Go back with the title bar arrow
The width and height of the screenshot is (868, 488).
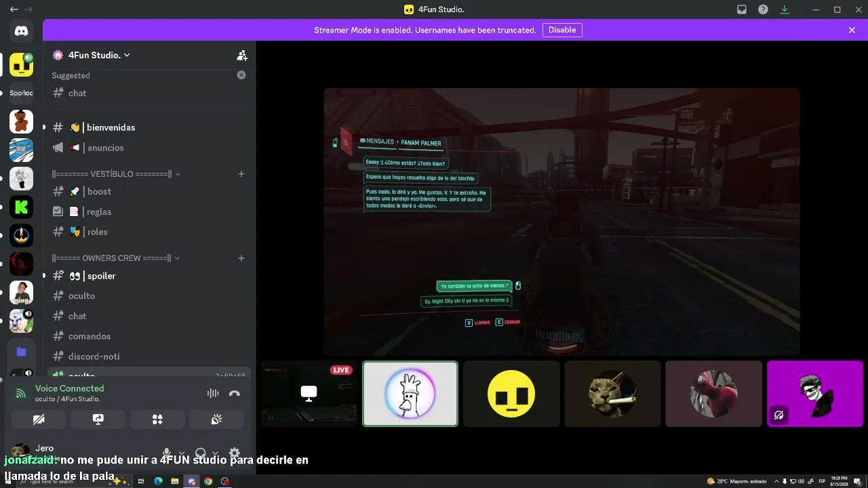(x=14, y=9)
